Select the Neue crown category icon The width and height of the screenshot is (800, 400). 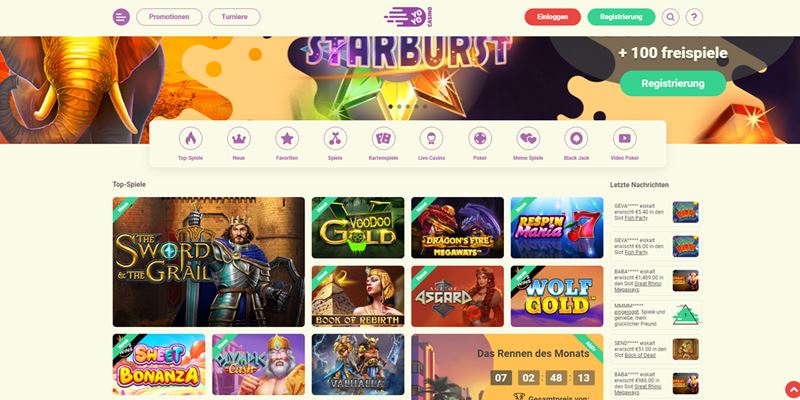(239, 138)
